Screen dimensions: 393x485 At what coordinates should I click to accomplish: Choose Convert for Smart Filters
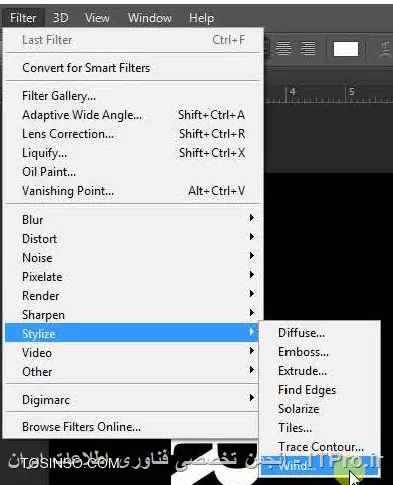pos(132,68)
